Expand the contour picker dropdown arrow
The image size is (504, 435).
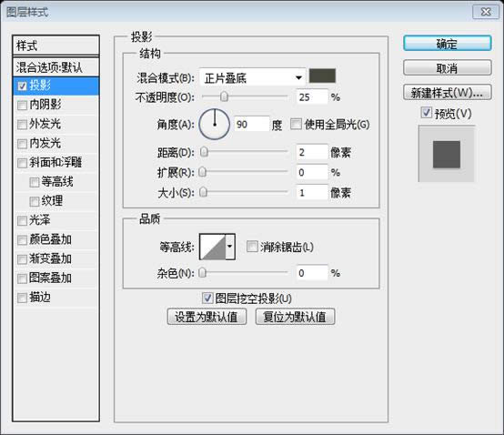(230, 247)
